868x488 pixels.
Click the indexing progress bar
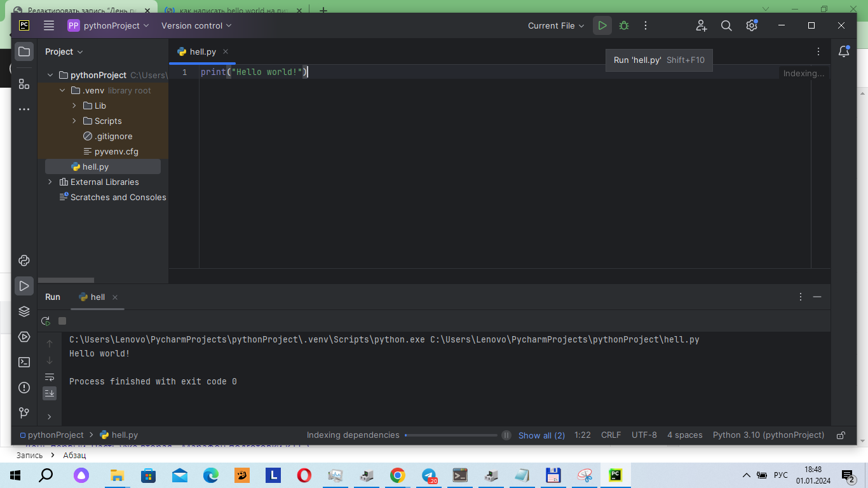451,435
